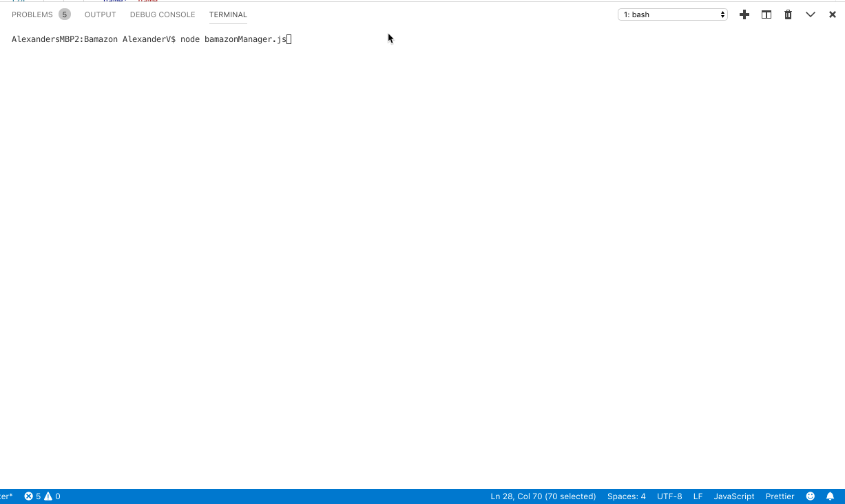This screenshot has width=845, height=504.
Task: Split the terminal with the split icon
Action: [x=766, y=14]
